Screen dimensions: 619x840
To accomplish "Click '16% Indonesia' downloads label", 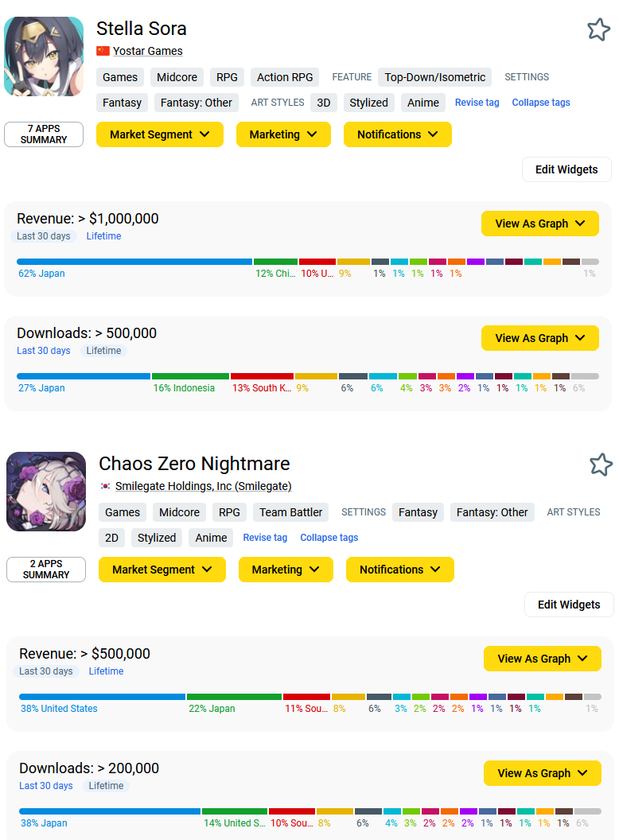I will tap(184, 388).
